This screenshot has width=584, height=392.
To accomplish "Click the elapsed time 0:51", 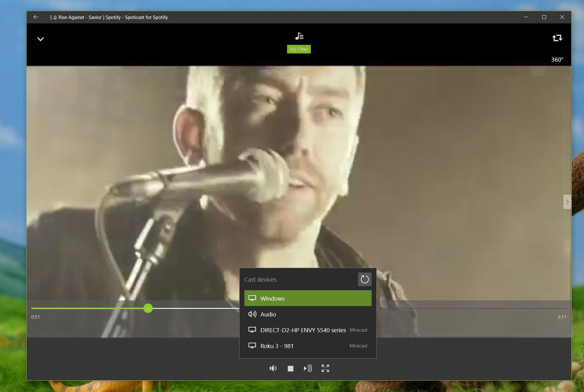I will [x=36, y=317].
